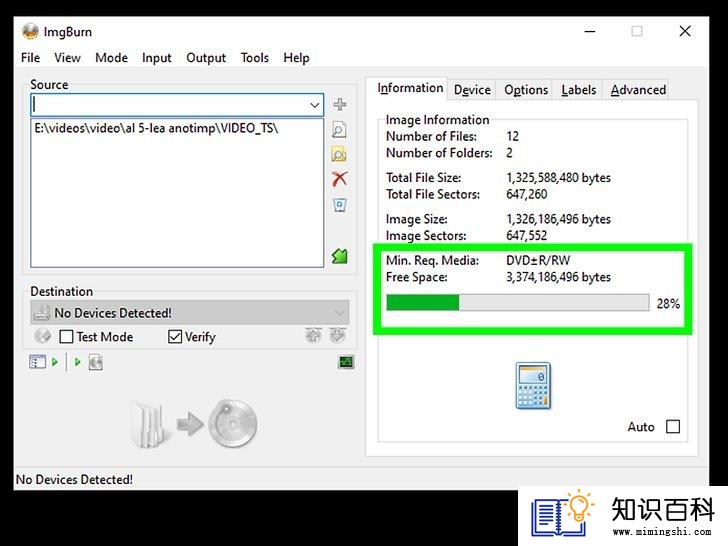Viewport: 728px width, 546px height.
Task: Uncheck the Verify checkbox
Action: click(x=175, y=337)
